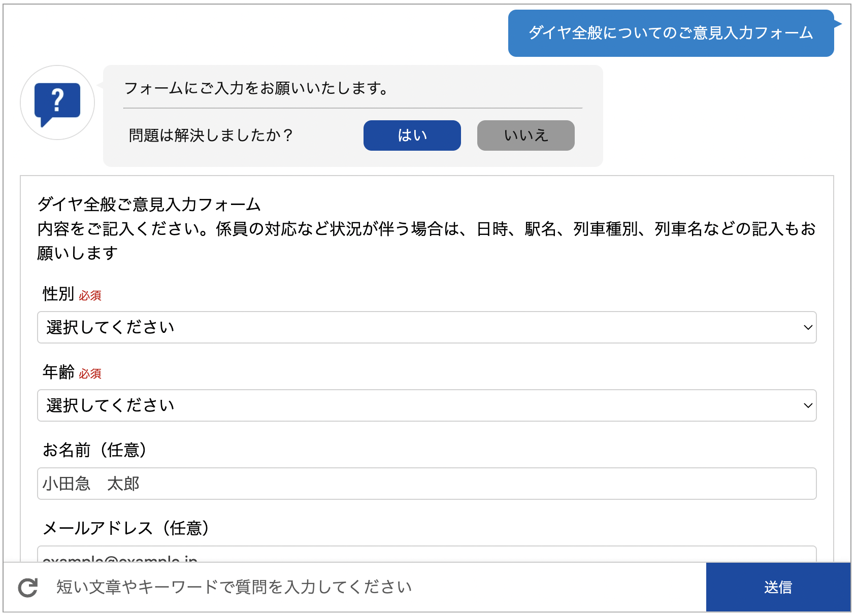Click the 問題は解決しましたか？ question text

[211, 135]
